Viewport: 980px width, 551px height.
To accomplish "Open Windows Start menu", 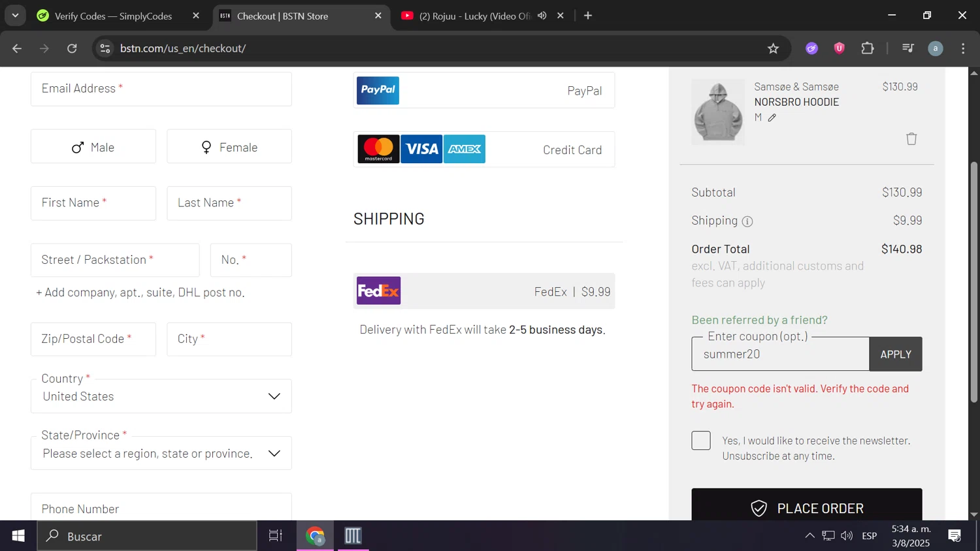I will [18, 536].
